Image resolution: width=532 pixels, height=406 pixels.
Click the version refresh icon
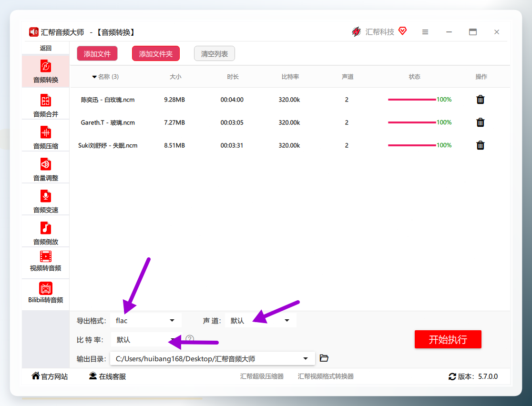click(x=452, y=376)
